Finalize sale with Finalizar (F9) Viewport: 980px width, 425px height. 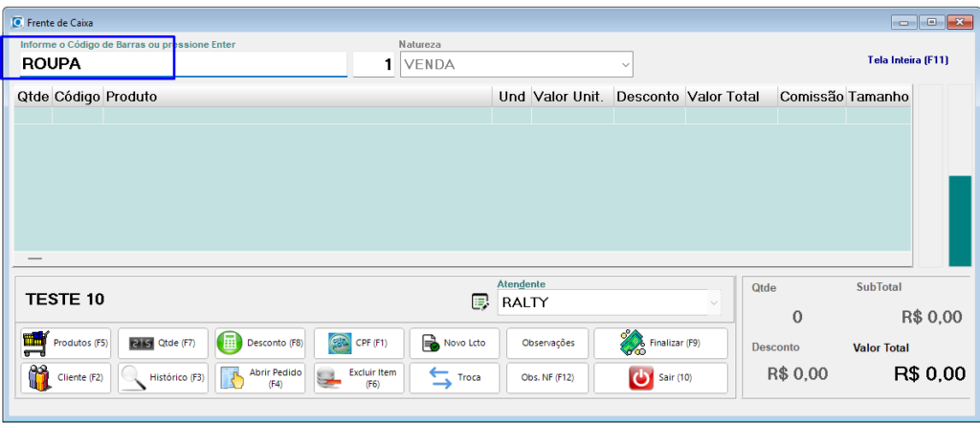(660, 343)
